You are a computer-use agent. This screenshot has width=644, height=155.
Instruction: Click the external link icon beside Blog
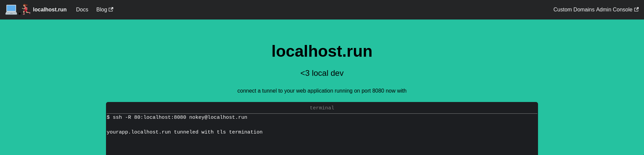[x=111, y=9]
